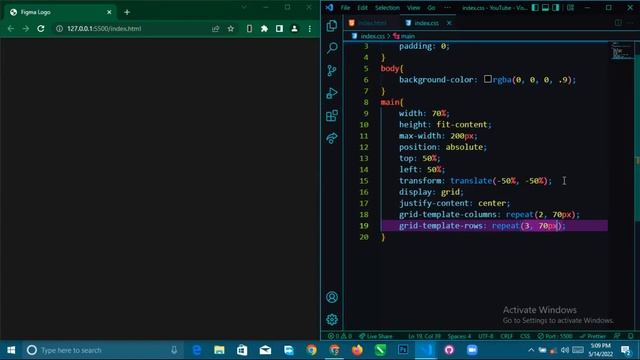
Task: Open the rgba color swatch on line 6
Action: pos(488,79)
